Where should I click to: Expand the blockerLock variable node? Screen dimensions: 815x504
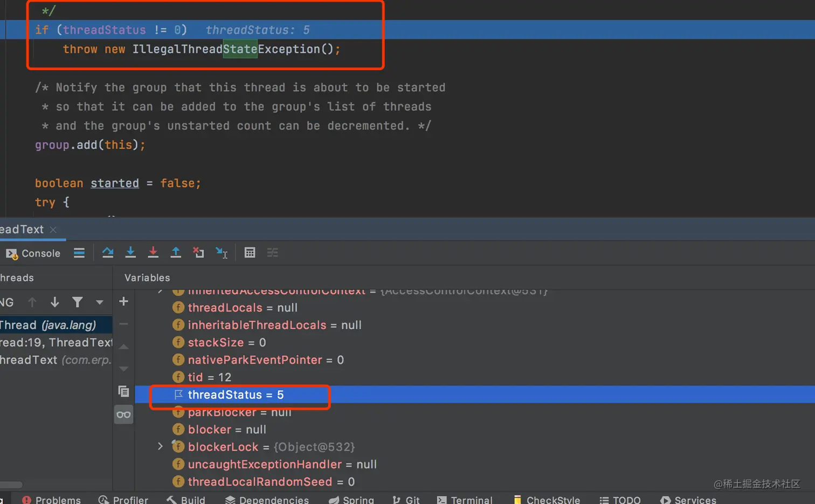pyautogui.click(x=160, y=446)
